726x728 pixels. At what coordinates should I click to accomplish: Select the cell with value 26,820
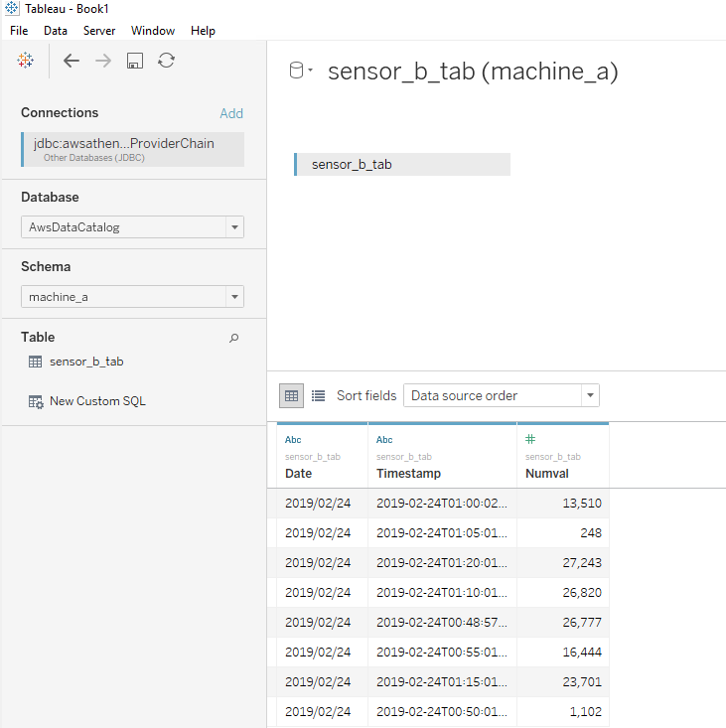(563, 592)
